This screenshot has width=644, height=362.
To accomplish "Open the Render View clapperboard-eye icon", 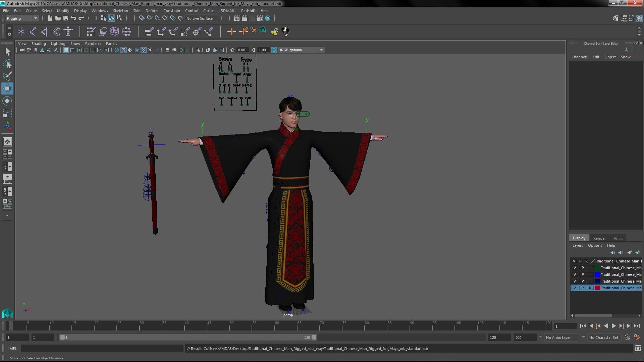I will pyautogui.click(x=236, y=18).
